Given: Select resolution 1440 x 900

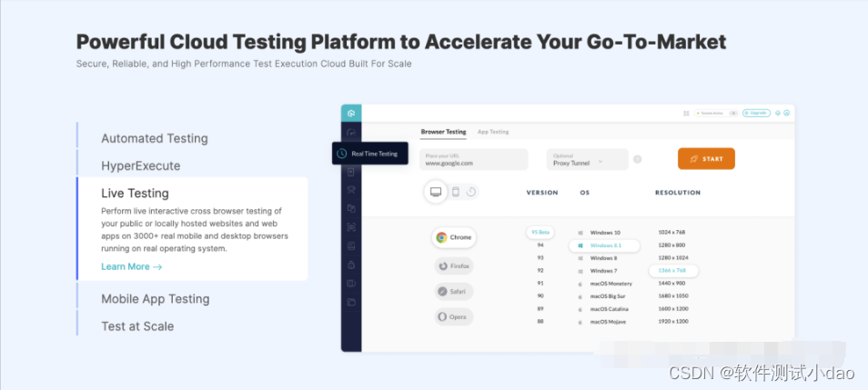Looking at the screenshot, I should pos(671,283).
